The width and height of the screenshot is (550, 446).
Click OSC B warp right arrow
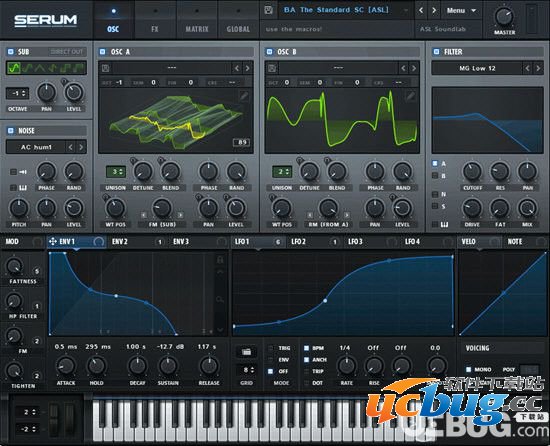346,215
